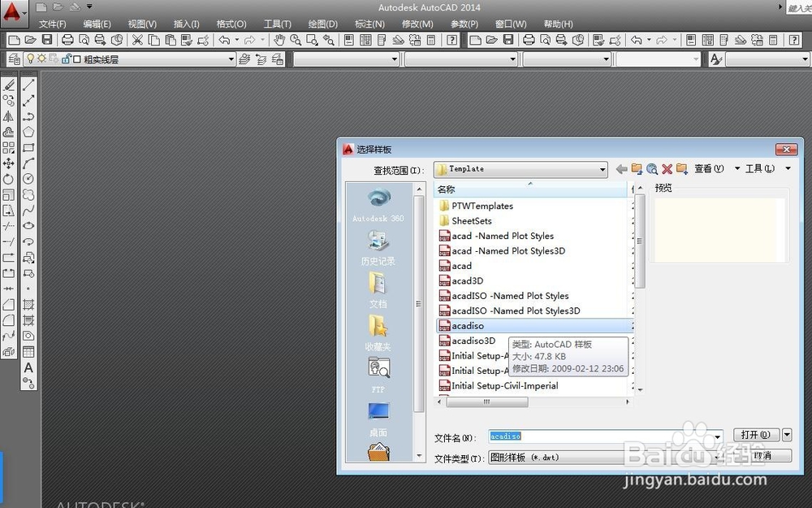Select the Fillet tool

[x=9, y=319]
